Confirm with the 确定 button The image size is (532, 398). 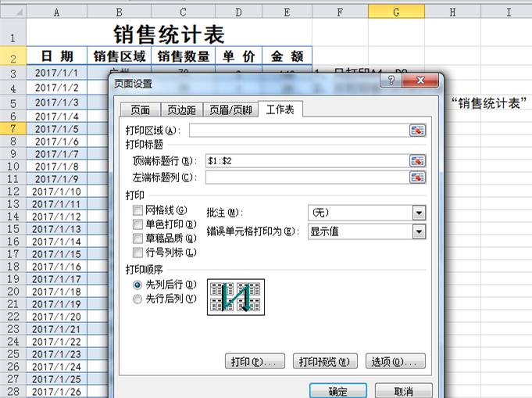338,391
